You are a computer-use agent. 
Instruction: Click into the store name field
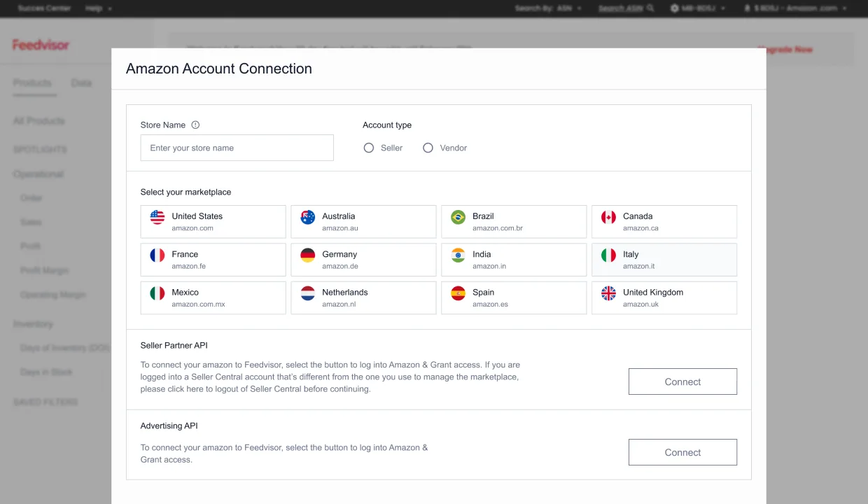[x=237, y=148]
